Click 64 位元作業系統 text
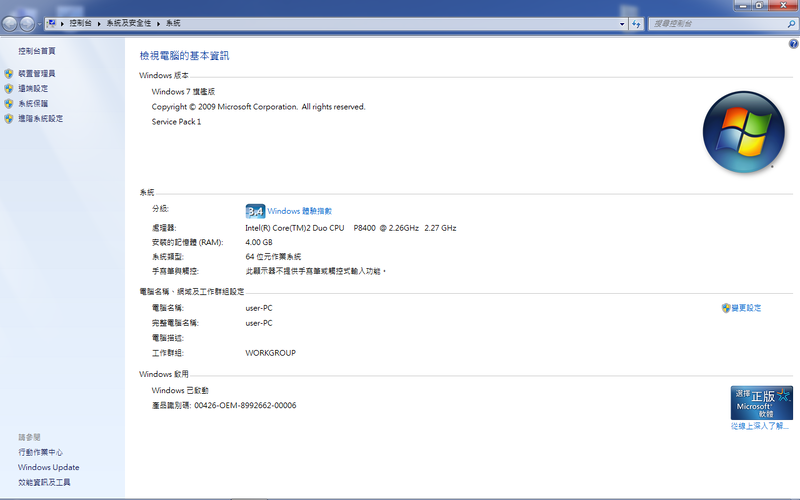Image resolution: width=800 pixels, height=500 pixels. pos(273,256)
